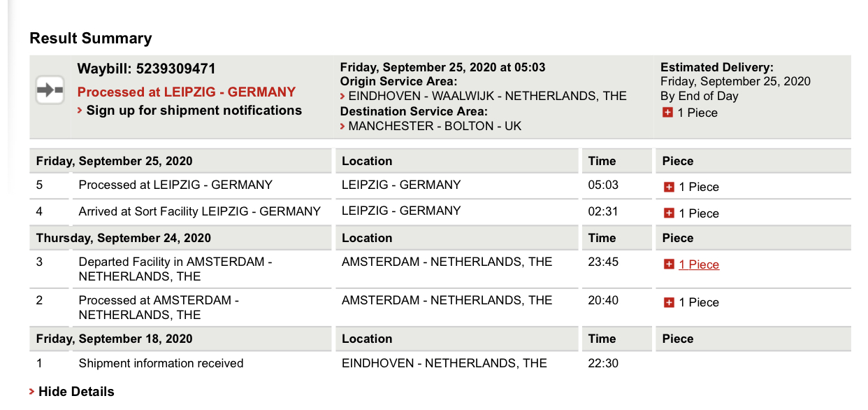Click the EINDHOVEN - NETHERLANDS, THE location cell

(444, 363)
